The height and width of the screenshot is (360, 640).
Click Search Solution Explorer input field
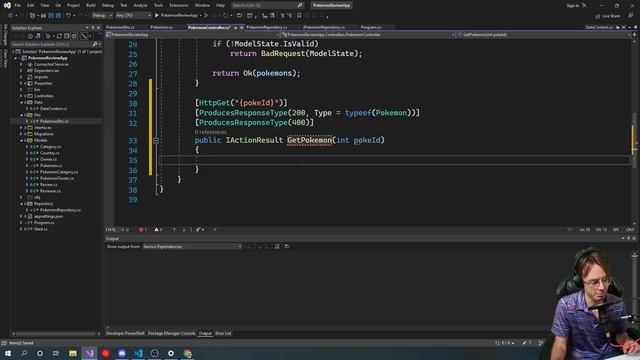click(x=51, y=44)
